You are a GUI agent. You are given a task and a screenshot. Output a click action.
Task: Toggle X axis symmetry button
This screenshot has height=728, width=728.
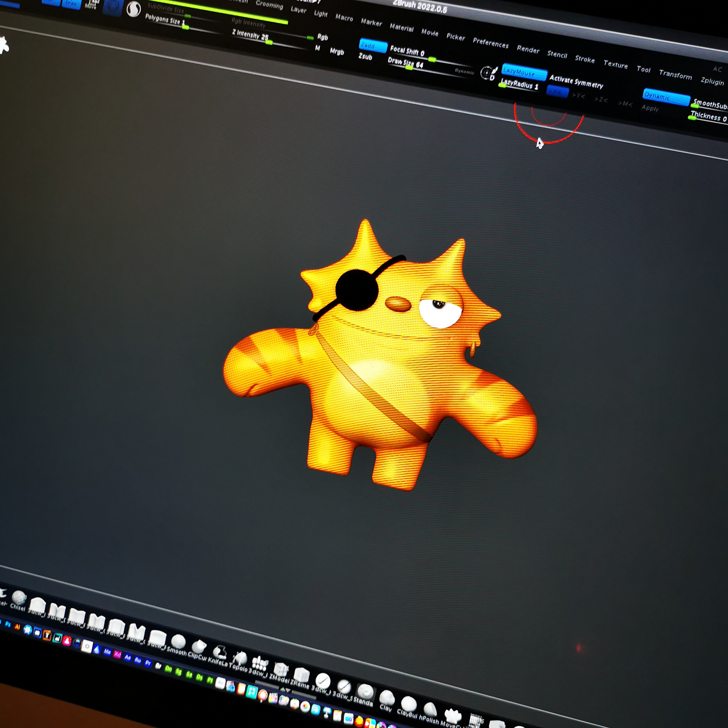[557, 91]
